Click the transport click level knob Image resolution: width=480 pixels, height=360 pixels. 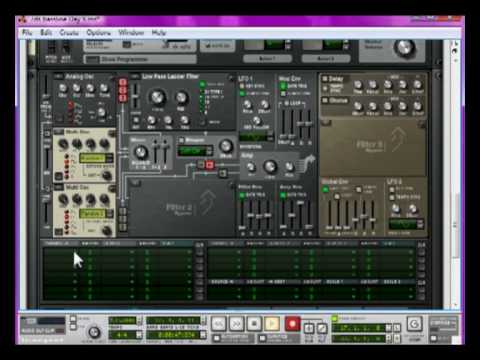coord(94,332)
